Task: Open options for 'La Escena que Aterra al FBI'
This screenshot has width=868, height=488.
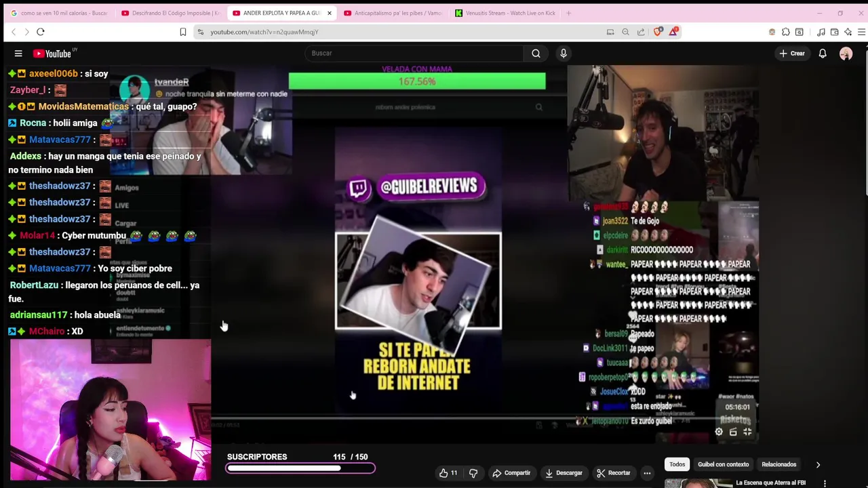Action: (825, 483)
